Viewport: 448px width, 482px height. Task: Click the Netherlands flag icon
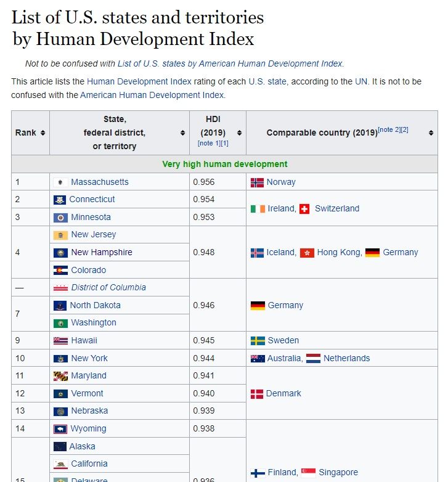pos(313,359)
